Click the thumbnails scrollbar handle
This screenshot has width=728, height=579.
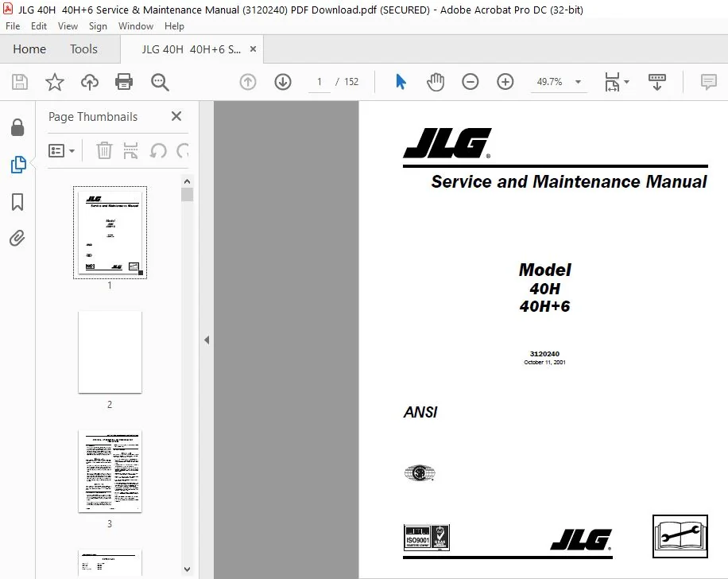[x=187, y=194]
